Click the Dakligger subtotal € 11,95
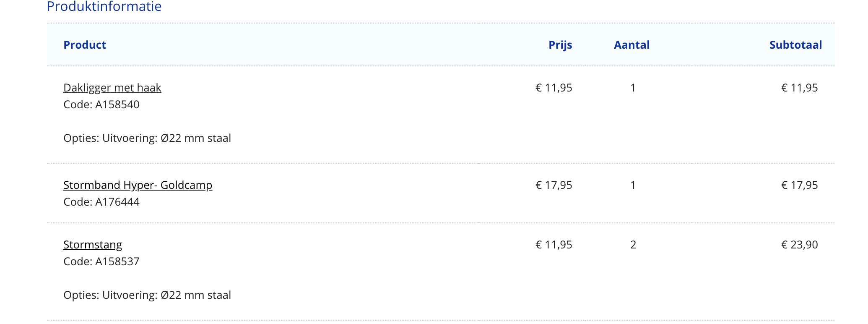Image resolution: width=868 pixels, height=324 pixels. pos(799,88)
